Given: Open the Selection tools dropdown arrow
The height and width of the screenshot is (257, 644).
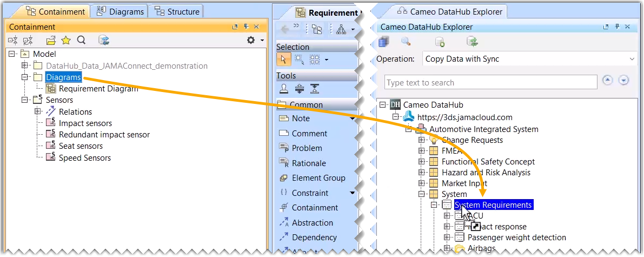Looking at the screenshot, I should tap(327, 60).
